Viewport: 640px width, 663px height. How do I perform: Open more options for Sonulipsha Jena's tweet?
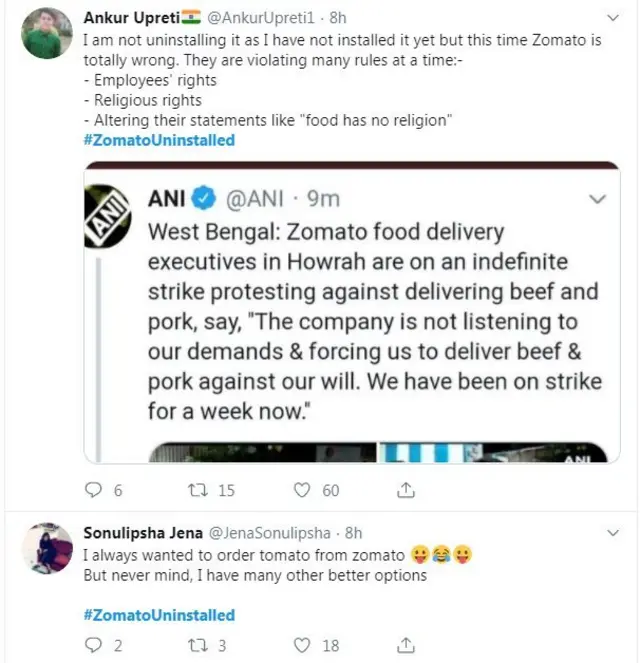[613, 532]
